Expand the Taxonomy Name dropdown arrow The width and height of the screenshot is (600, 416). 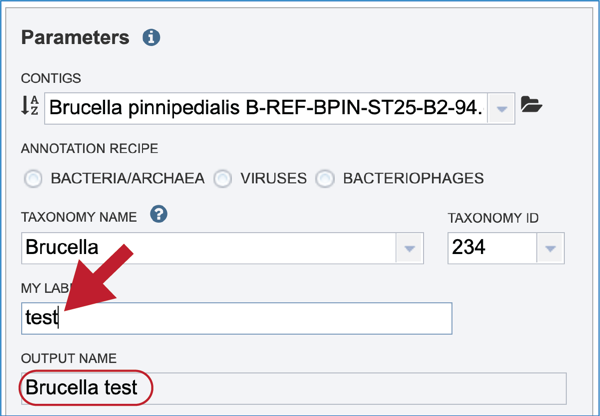point(409,248)
